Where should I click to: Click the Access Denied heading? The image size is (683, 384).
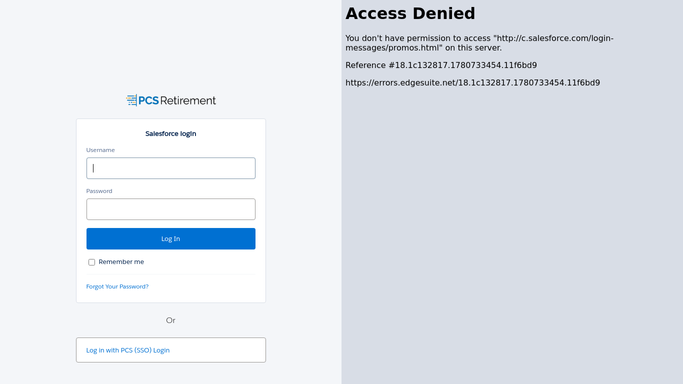point(410,13)
